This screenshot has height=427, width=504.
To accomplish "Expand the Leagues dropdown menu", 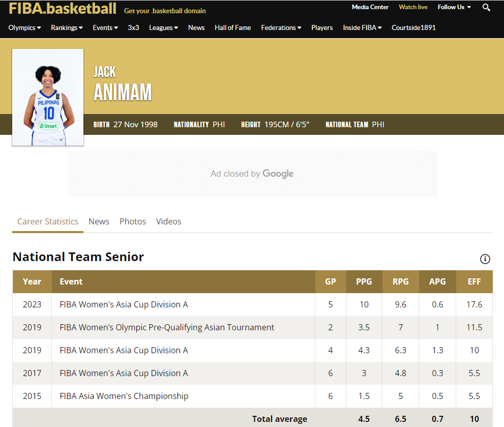I will click(x=163, y=27).
